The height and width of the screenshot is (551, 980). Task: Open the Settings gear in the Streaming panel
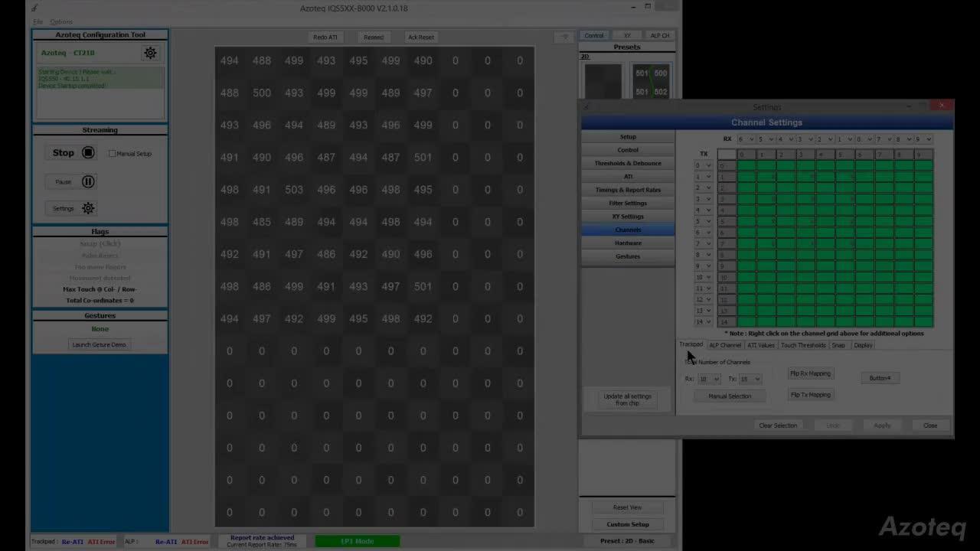tap(87, 207)
